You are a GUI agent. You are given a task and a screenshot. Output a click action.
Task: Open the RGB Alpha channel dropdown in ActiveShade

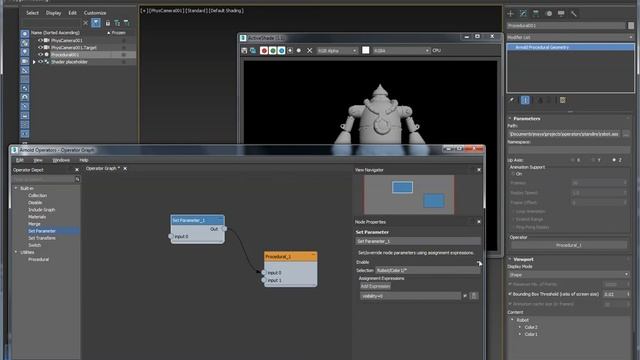(x=337, y=51)
